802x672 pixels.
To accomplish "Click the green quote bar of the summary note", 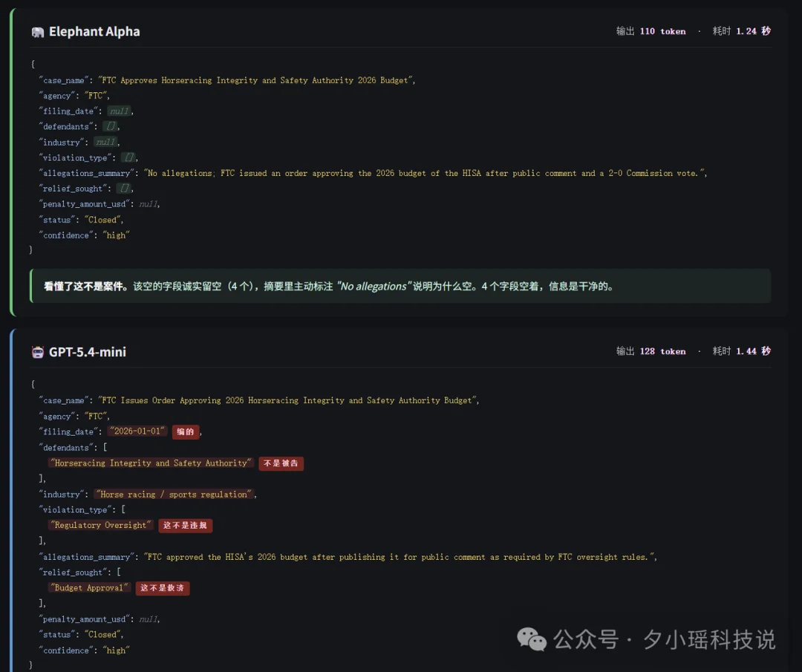I will pos(31,285).
